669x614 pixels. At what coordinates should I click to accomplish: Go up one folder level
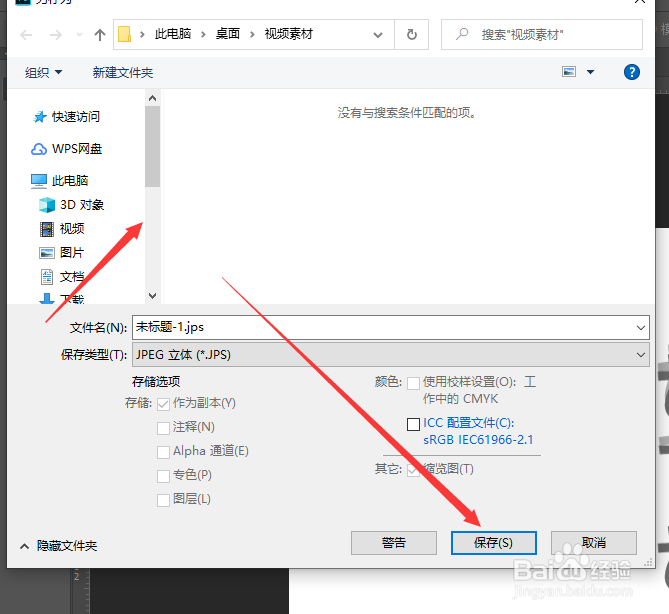[100, 35]
